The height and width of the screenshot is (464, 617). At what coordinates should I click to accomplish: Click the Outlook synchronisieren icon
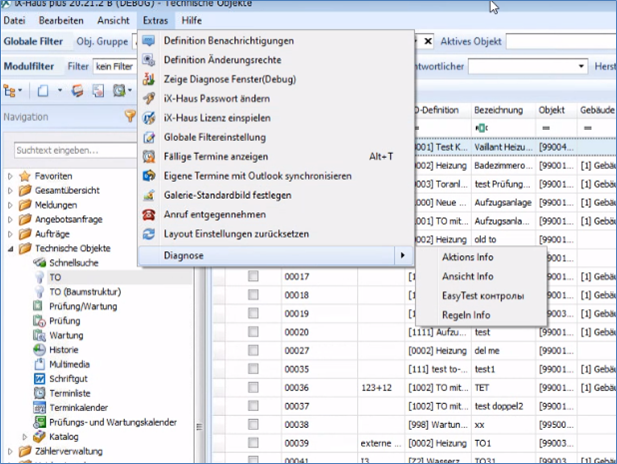pos(149,175)
